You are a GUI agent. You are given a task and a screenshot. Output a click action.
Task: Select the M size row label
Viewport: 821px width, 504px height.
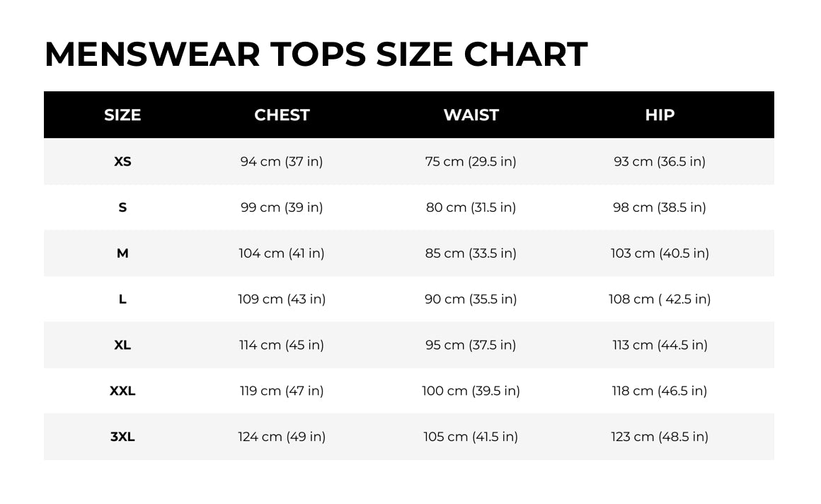point(122,253)
